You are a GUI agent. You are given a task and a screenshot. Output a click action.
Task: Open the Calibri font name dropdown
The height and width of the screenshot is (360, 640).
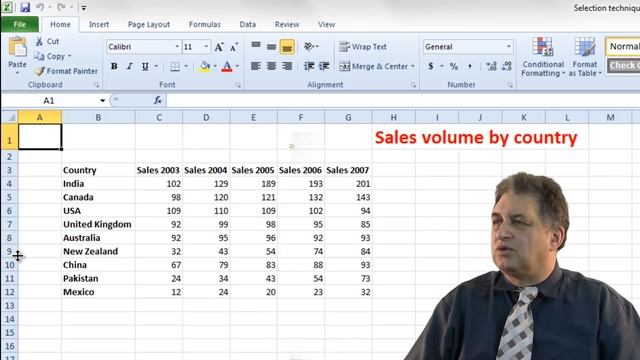click(x=177, y=47)
